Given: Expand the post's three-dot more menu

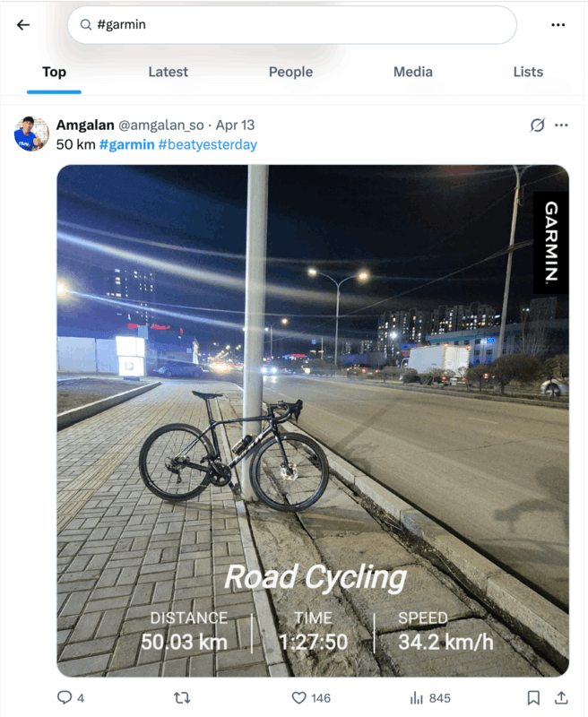Looking at the screenshot, I should coord(561,125).
